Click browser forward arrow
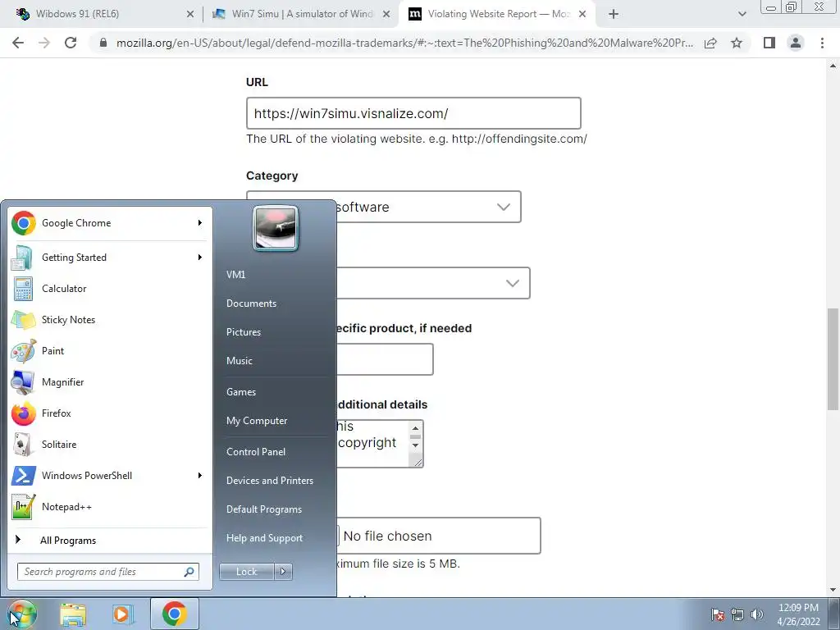This screenshot has height=630, width=840. point(44,43)
